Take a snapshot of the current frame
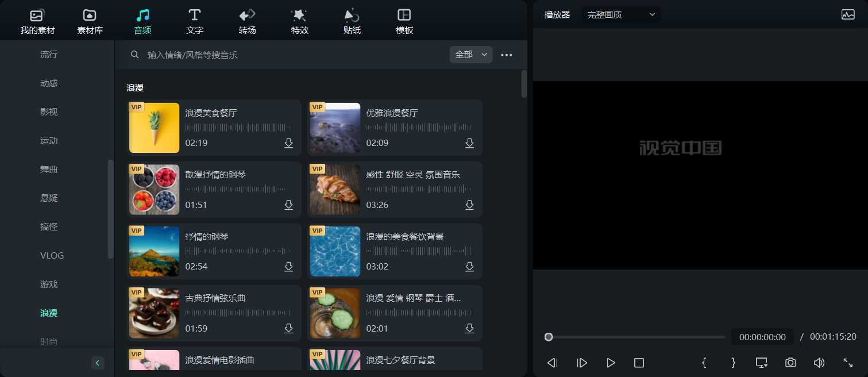The height and width of the screenshot is (377, 868). coord(790,363)
